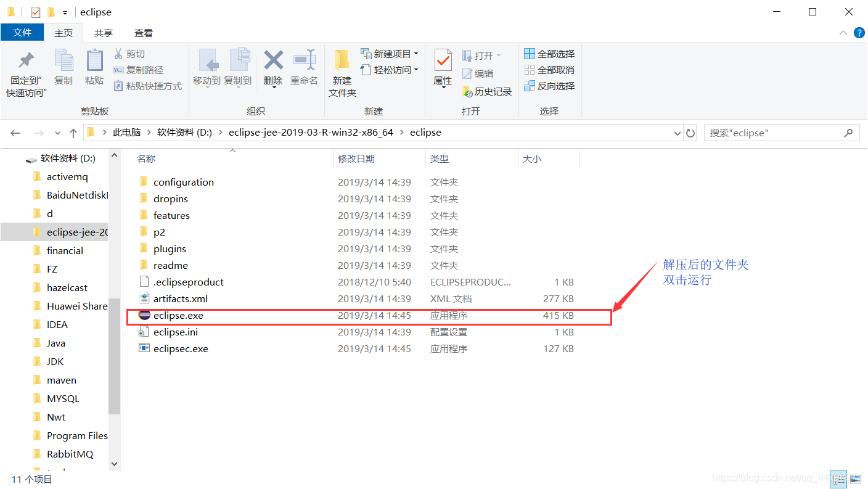Click the sidebar scroll down arrow
Screen dimensions: 868x489
[x=114, y=464]
